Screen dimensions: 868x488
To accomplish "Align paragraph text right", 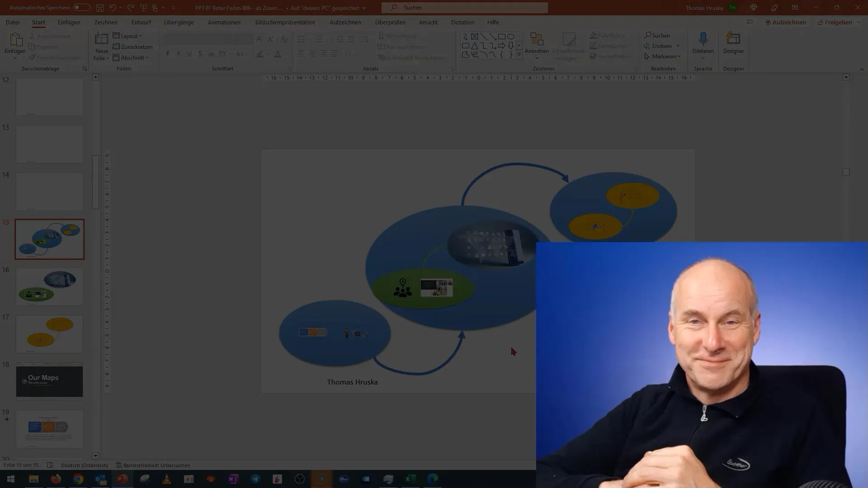I will [323, 54].
